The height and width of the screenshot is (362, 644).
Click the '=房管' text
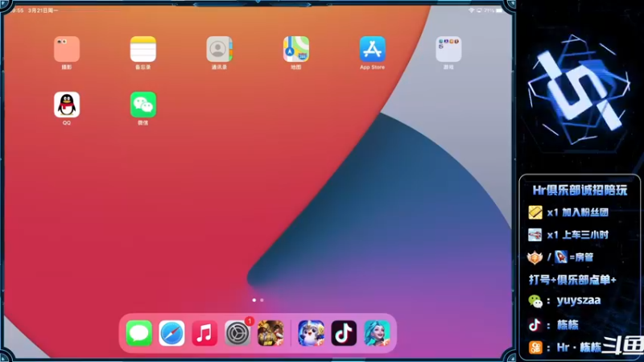pos(581,257)
